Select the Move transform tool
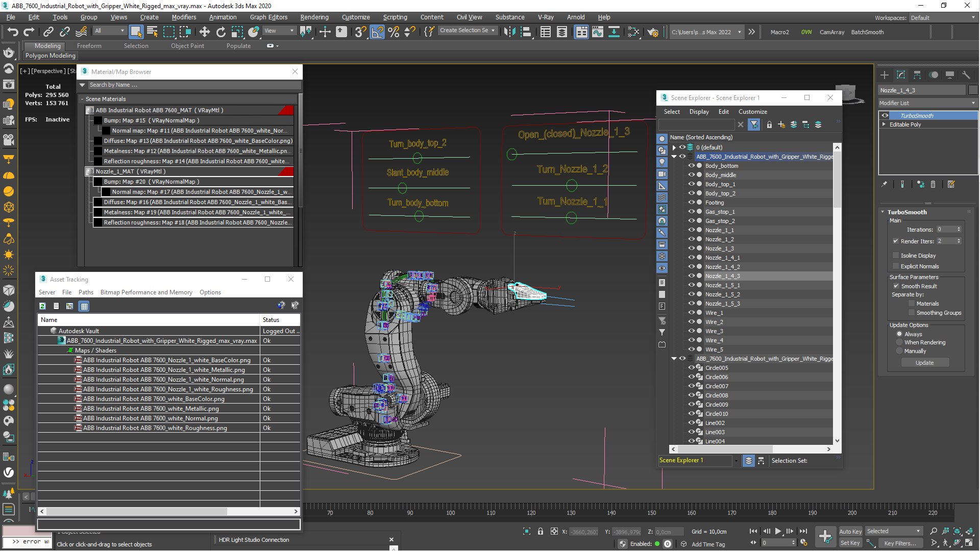980x551 pixels. pyautogui.click(x=204, y=32)
